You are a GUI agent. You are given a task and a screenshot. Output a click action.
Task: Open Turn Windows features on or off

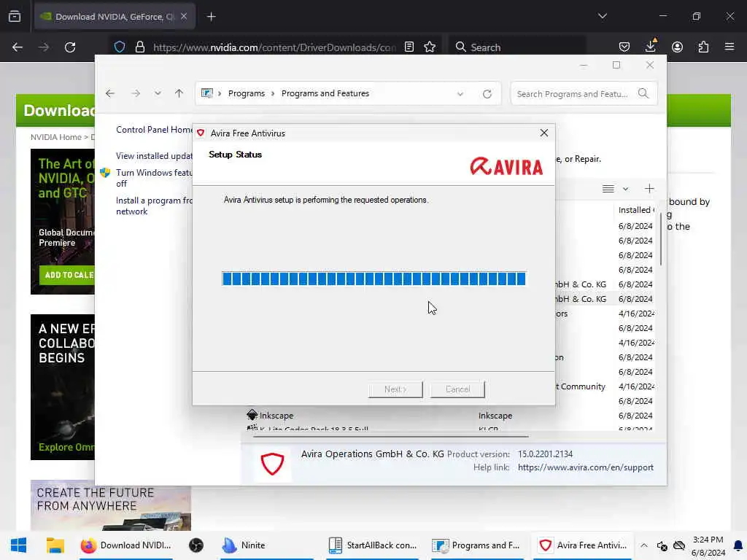(x=154, y=178)
